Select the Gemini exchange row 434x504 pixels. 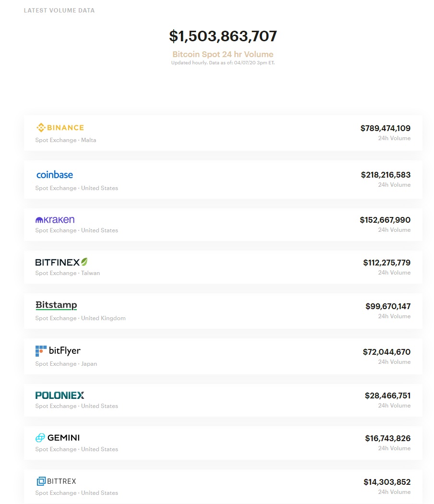(x=222, y=442)
